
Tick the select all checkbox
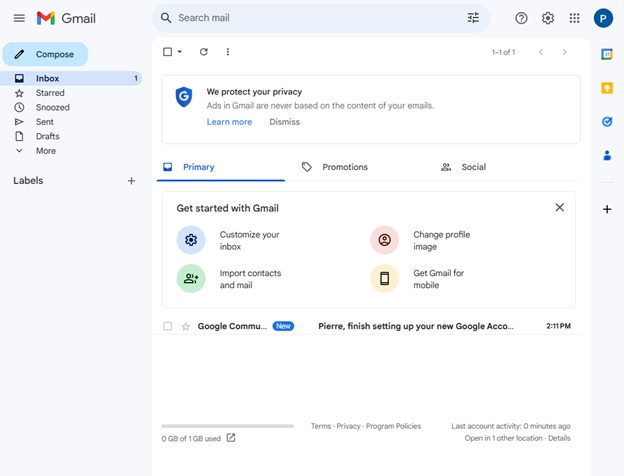click(168, 52)
